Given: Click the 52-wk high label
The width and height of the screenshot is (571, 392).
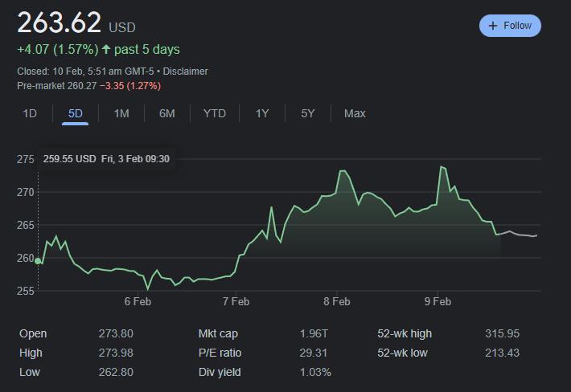Looking at the screenshot, I should click(405, 333).
